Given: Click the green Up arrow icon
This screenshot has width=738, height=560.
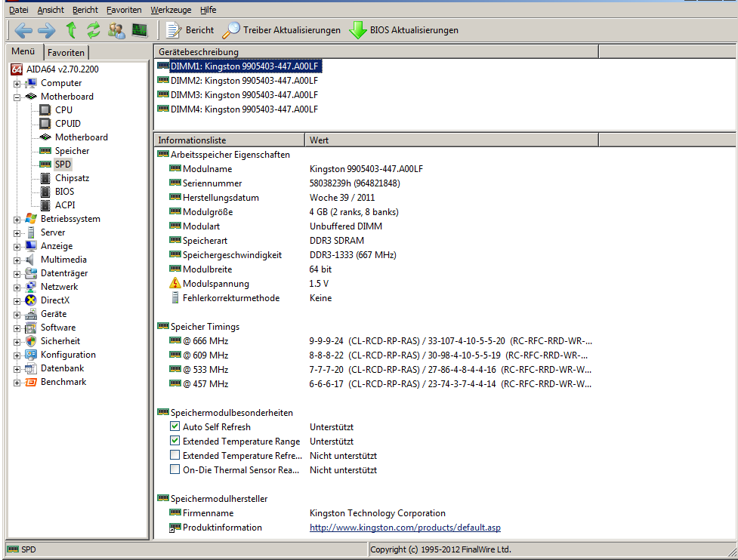Looking at the screenshot, I should pyautogui.click(x=71, y=30).
